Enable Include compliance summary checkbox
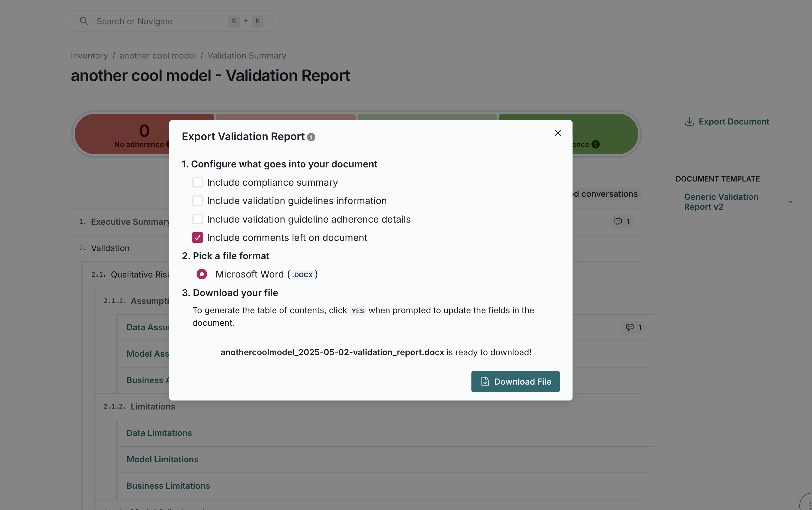Image resolution: width=812 pixels, height=510 pixels. coord(198,182)
